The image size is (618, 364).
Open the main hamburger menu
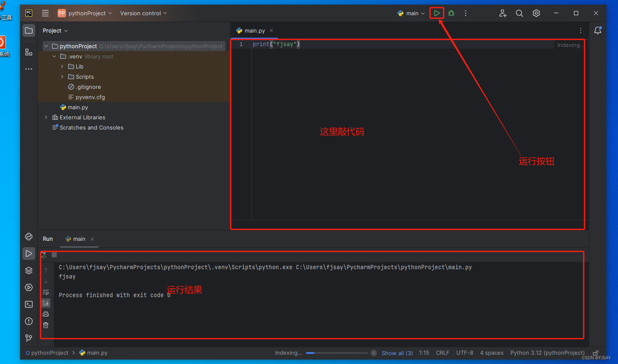45,13
